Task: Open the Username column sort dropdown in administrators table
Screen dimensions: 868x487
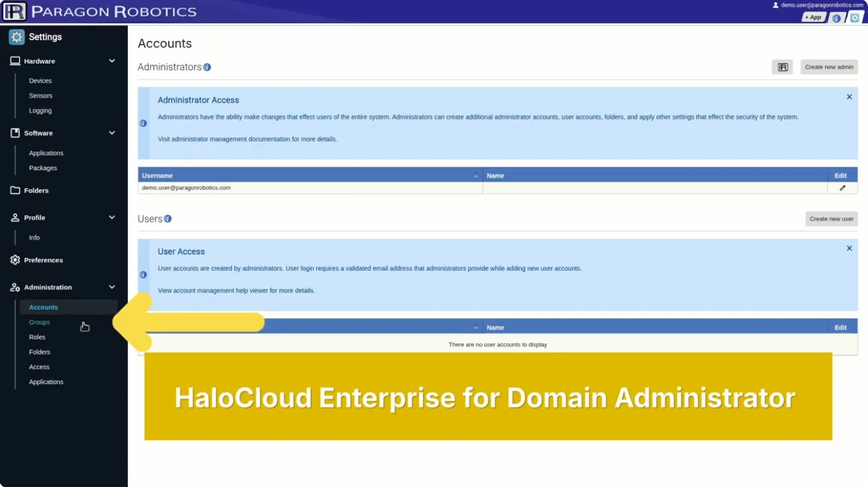Action: click(x=476, y=176)
